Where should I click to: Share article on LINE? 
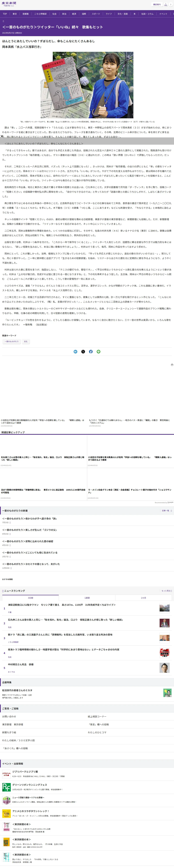point(99,351)
